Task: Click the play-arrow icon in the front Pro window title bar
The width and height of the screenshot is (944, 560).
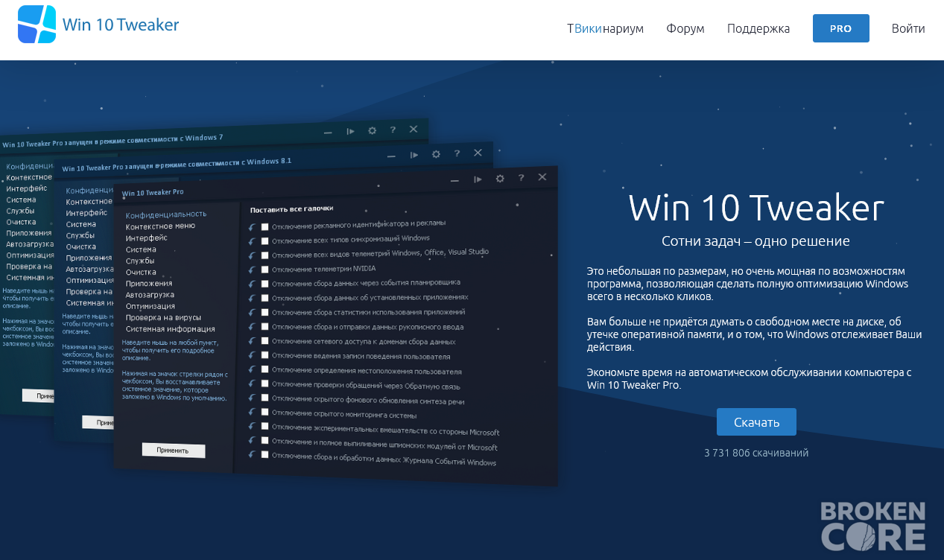Action: point(478,179)
